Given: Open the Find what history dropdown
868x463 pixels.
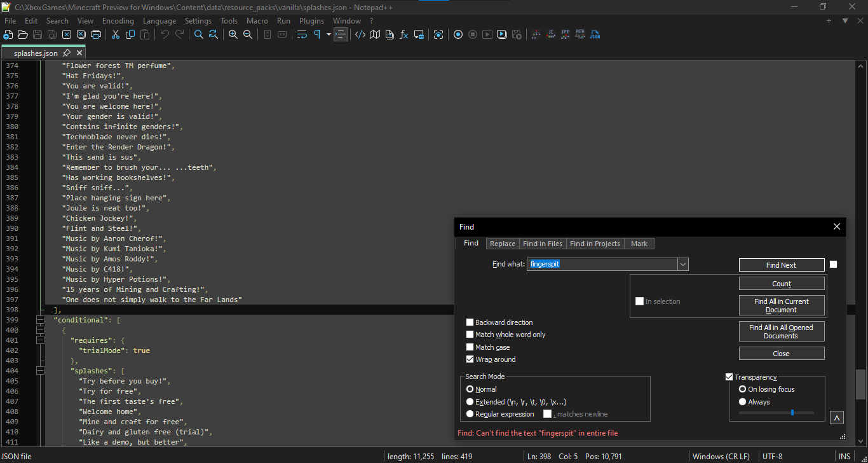Looking at the screenshot, I should coord(683,264).
